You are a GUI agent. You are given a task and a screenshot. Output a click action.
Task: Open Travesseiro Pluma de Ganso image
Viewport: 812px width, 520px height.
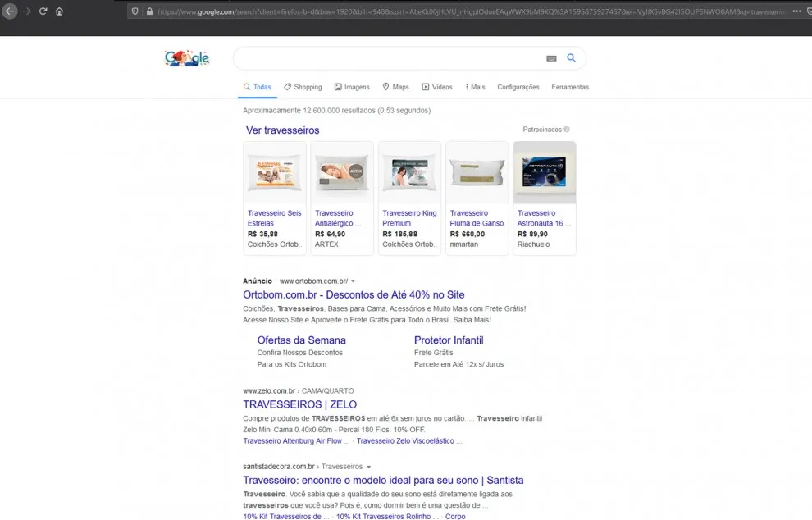[x=477, y=173]
